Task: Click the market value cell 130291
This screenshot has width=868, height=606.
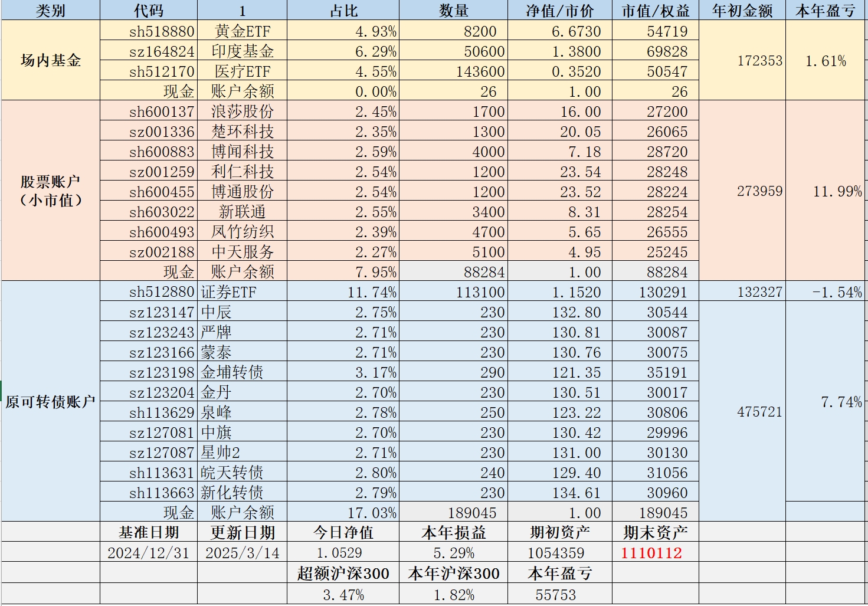Action: click(x=656, y=292)
